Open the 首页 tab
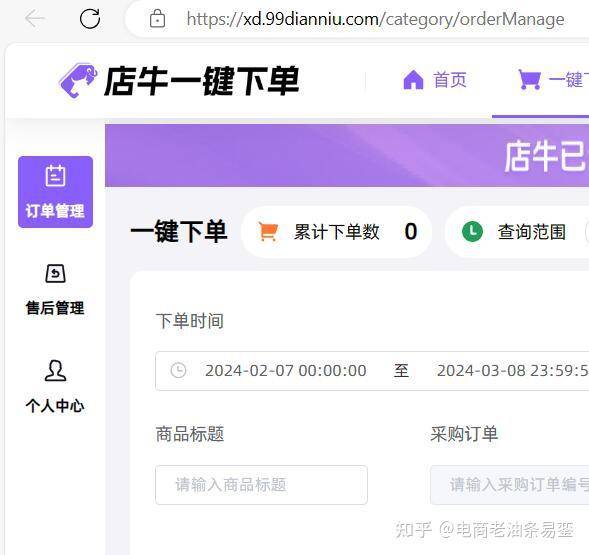Image resolution: width=589 pixels, height=555 pixels. tap(450, 80)
